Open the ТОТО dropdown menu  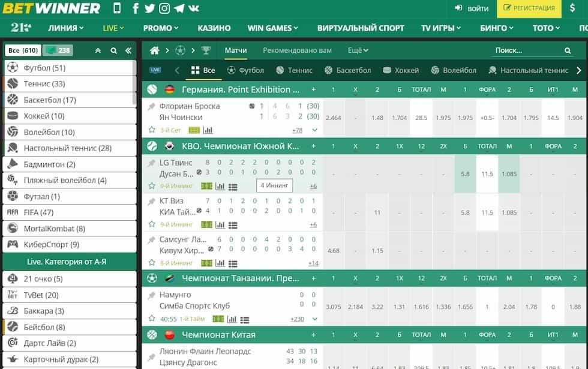pos(546,28)
